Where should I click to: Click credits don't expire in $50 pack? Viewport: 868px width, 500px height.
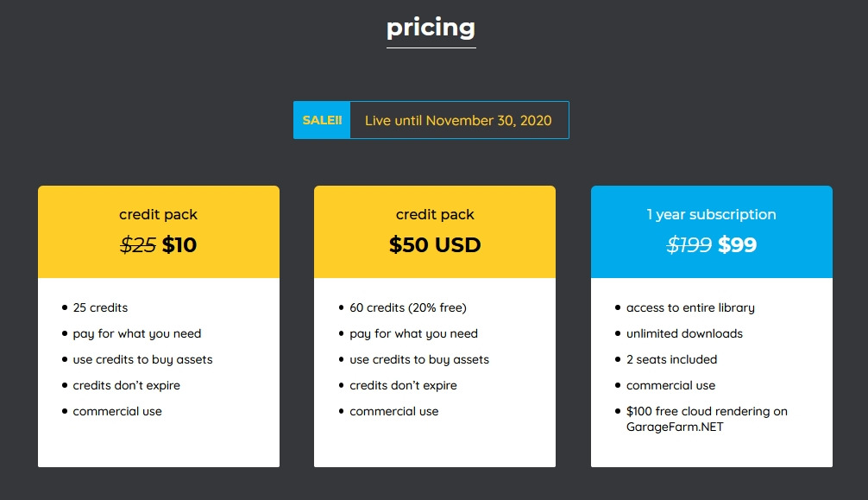tap(403, 386)
